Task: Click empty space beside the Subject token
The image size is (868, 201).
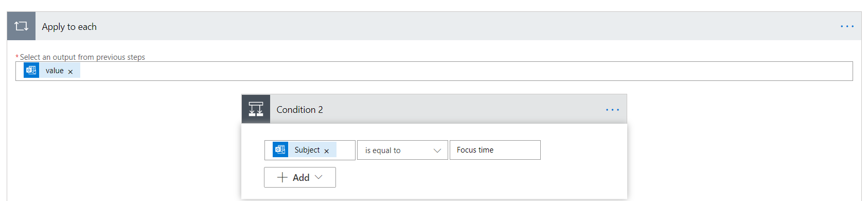Action: pyautogui.click(x=345, y=150)
